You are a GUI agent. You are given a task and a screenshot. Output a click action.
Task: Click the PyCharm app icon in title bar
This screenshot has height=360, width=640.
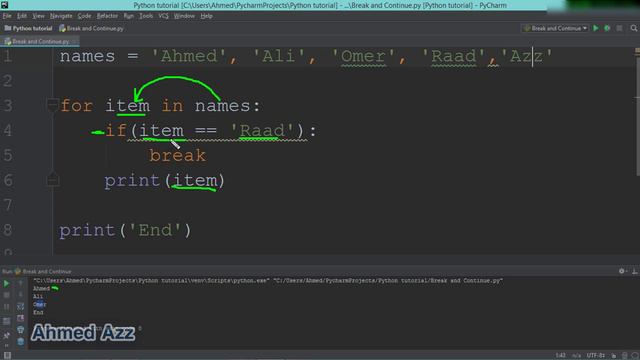click(x=4, y=5)
